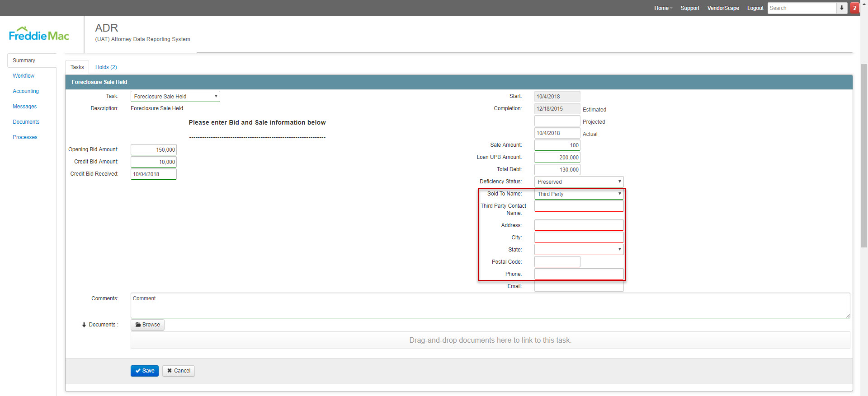The height and width of the screenshot is (396, 868).
Task: Click into the Comments text area
Action: 491,306
